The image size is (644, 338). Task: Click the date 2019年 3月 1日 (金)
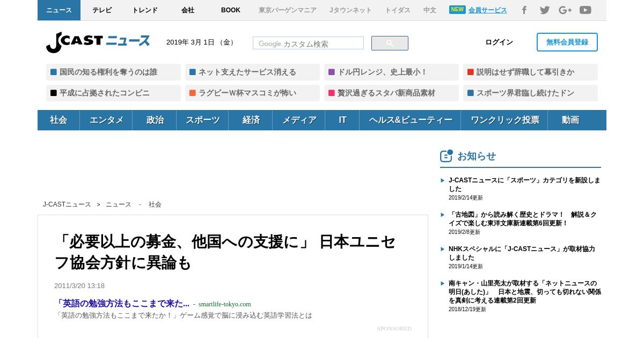coord(201,42)
